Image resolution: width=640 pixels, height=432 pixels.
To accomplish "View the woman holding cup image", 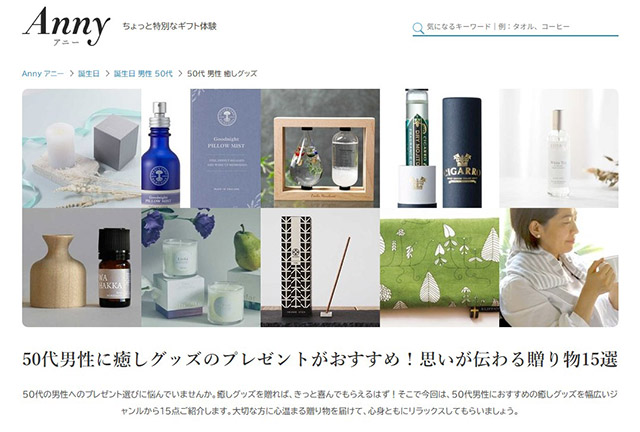I will click(x=559, y=267).
